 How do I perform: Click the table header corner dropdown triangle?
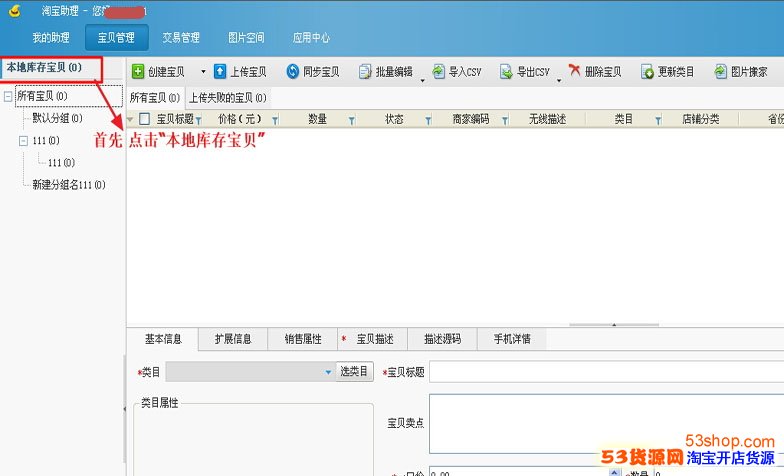pos(130,119)
